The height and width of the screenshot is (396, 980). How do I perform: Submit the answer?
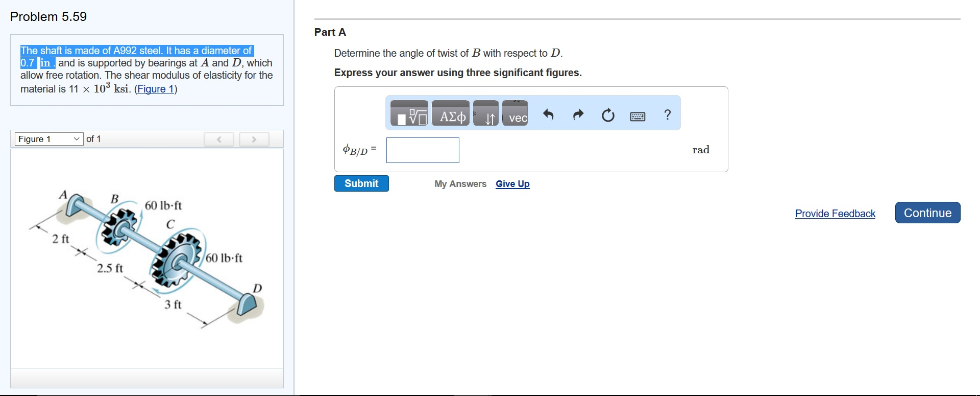click(x=361, y=183)
